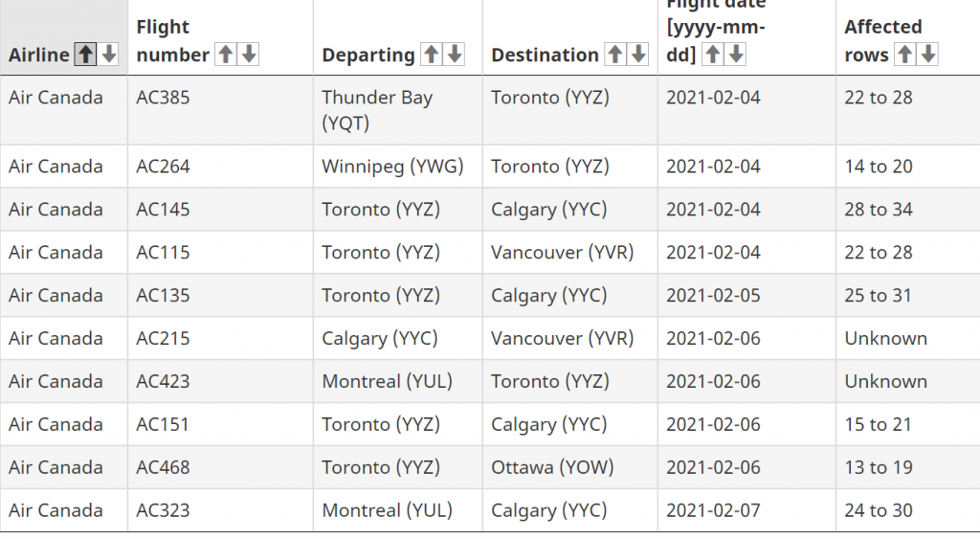Sort Airline column descending
Viewport: 980px width, 539px height.
pyautogui.click(x=109, y=55)
